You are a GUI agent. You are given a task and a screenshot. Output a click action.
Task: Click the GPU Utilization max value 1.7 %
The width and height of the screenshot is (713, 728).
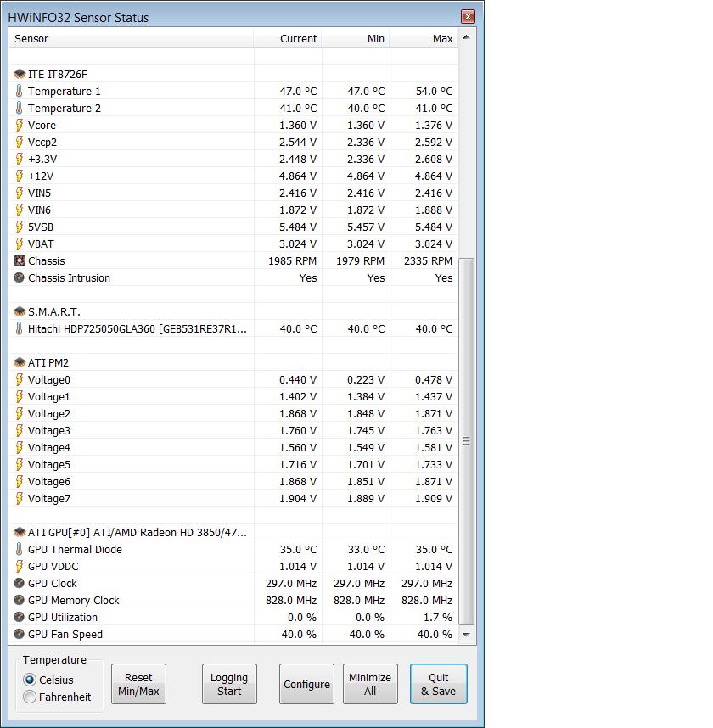click(437, 617)
